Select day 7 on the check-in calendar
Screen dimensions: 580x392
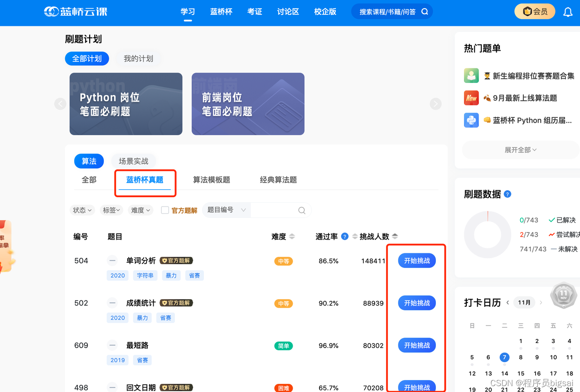click(504, 357)
